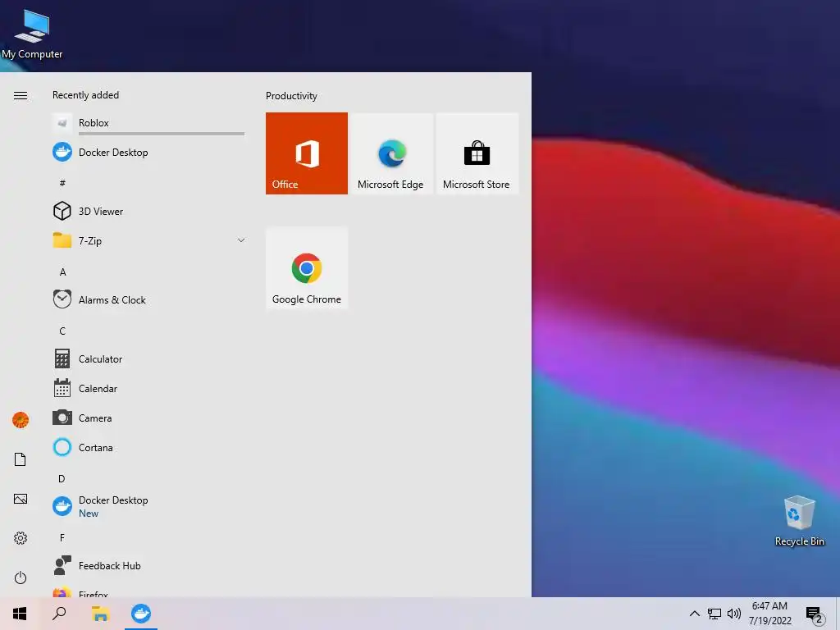Image resolution: width=840 pixels, height=630 pixels.
Task: Open volume control tray icon
Action: coord(734,614)
